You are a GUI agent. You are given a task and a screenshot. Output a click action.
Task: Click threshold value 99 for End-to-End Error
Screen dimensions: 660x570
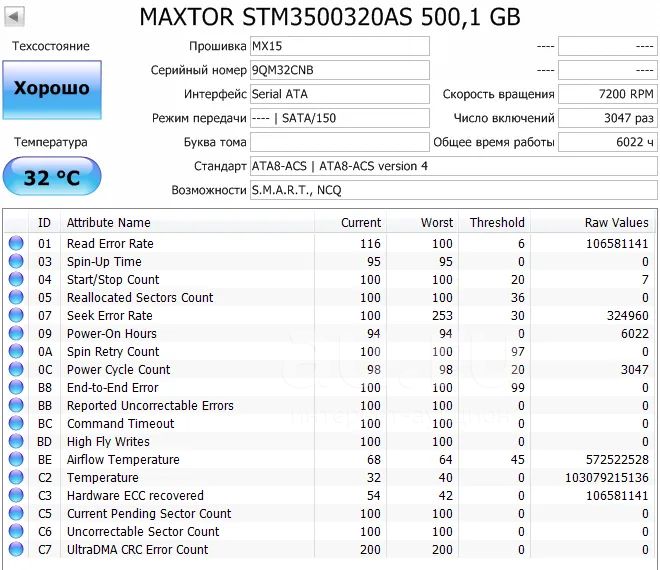(518, 387)
